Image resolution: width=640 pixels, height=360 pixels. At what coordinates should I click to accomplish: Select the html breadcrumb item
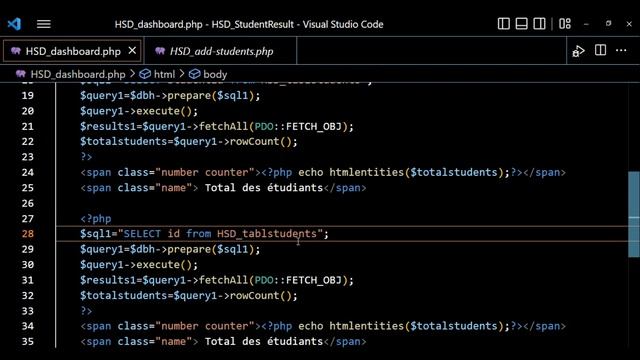(164, 74)
